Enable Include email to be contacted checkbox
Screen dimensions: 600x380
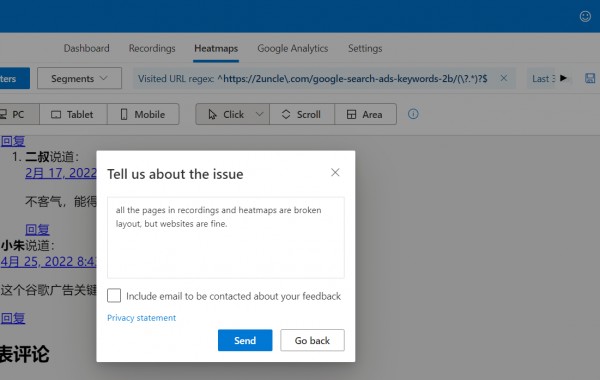click(114, 295)
